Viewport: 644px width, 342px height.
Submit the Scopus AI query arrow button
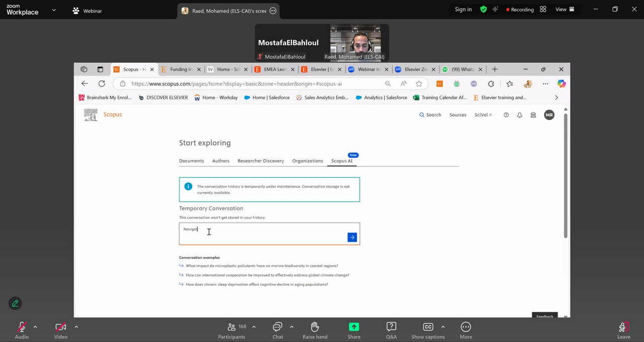click(352, 237)
